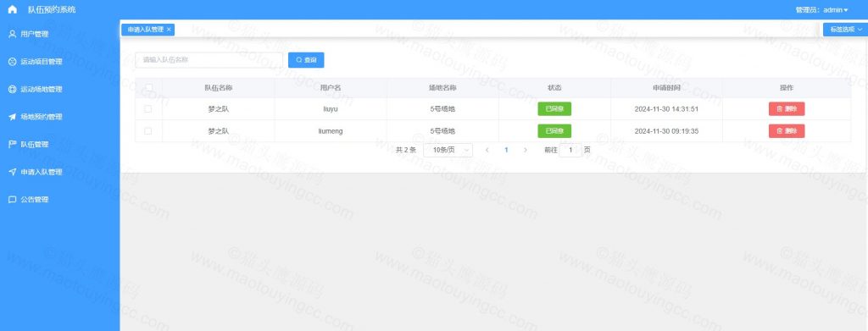Click the 公告管理 chat icon
The width and height of the screenshot is (868, 331).
(12, 200)
